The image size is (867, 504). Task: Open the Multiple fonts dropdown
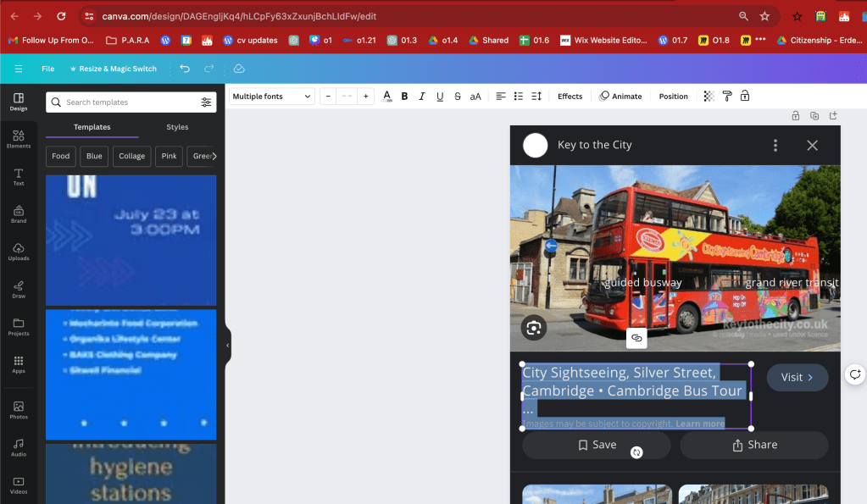click(271, 97)
